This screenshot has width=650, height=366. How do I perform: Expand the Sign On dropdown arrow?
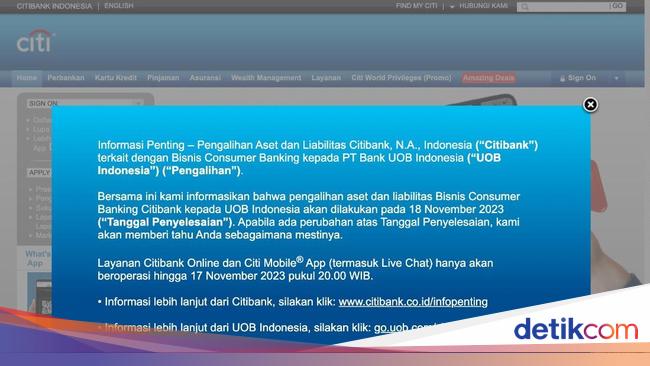[616, 78]
